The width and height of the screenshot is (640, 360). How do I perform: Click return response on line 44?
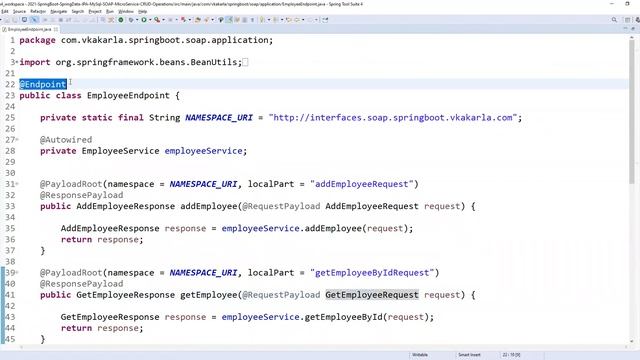102,328
